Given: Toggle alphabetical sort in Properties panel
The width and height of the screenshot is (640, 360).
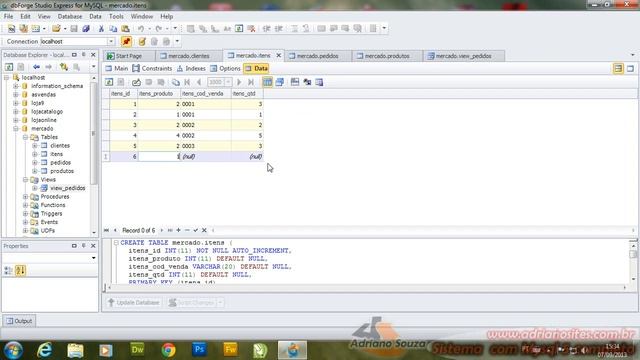Looking at the screenshot, I should (x=20, y=270).
